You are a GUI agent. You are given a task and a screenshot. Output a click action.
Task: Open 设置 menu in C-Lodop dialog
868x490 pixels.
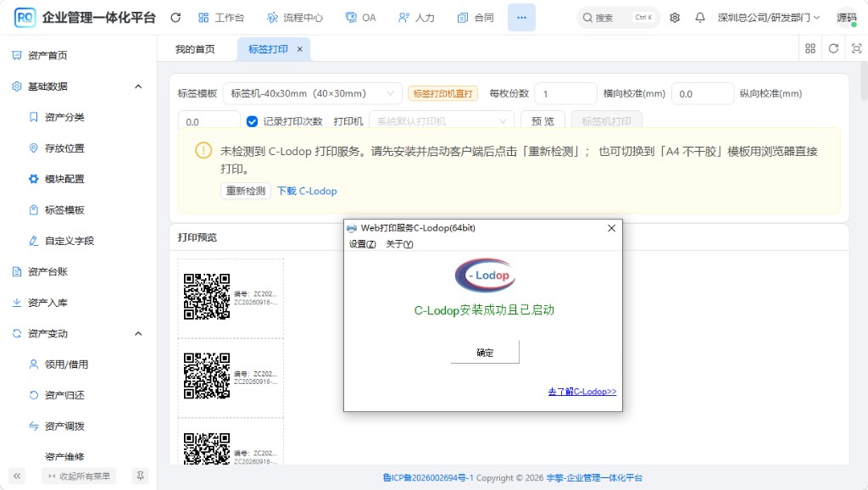[363, 244]
